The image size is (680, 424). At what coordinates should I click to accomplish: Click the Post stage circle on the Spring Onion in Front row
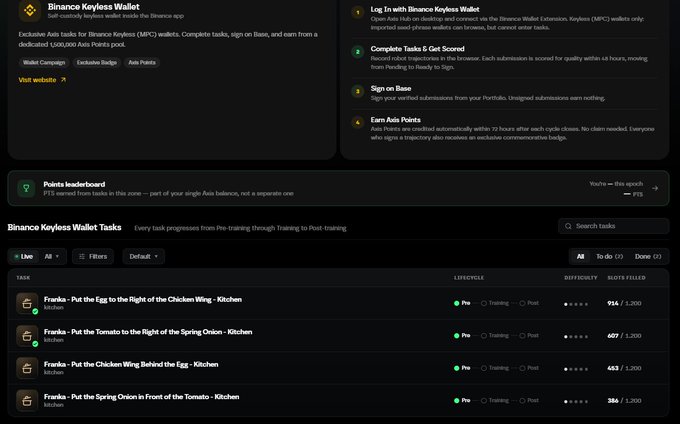coord(522,401)
